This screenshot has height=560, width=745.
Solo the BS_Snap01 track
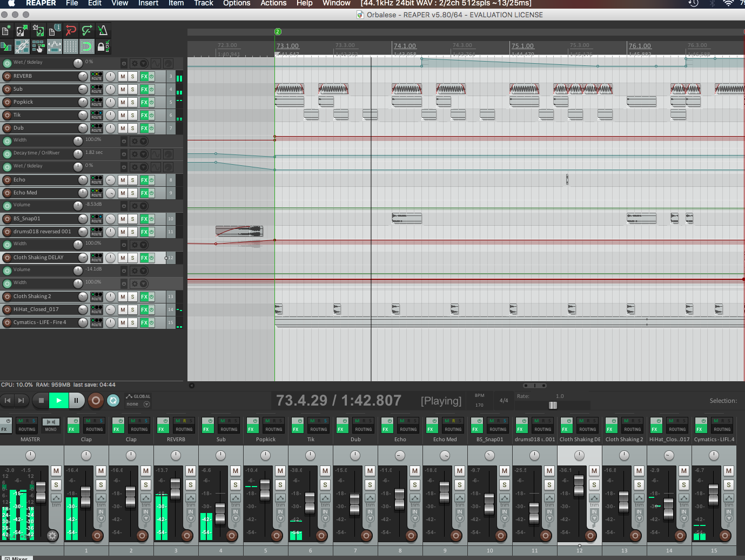(133, 219)
